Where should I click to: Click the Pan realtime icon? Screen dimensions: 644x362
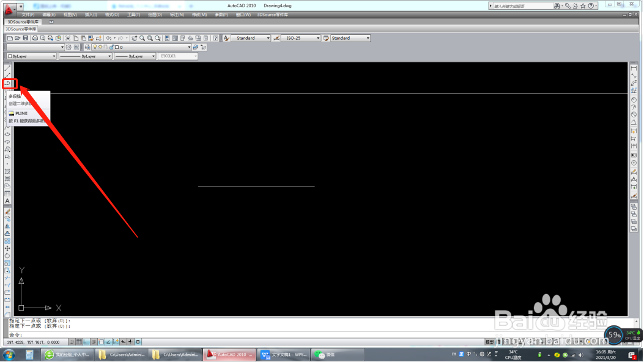click(x=135, y=38)
